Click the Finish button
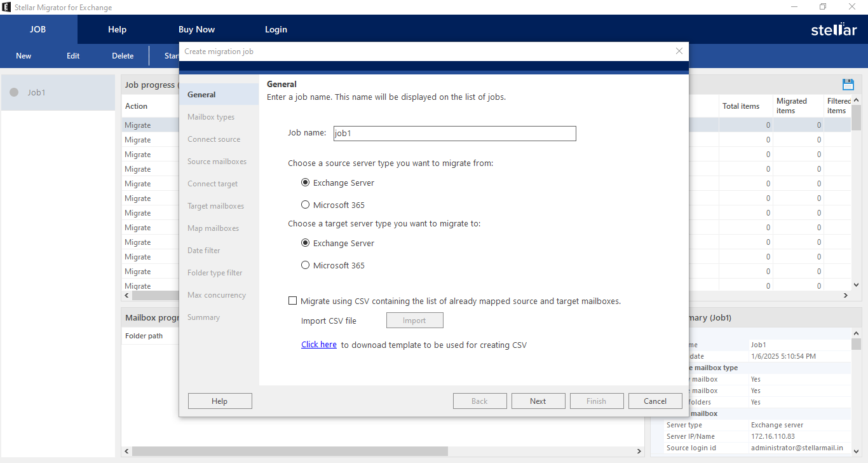Image resolution: width=868 pixels, height=463 pixels. pyautogui.click(x=597, y=401)
